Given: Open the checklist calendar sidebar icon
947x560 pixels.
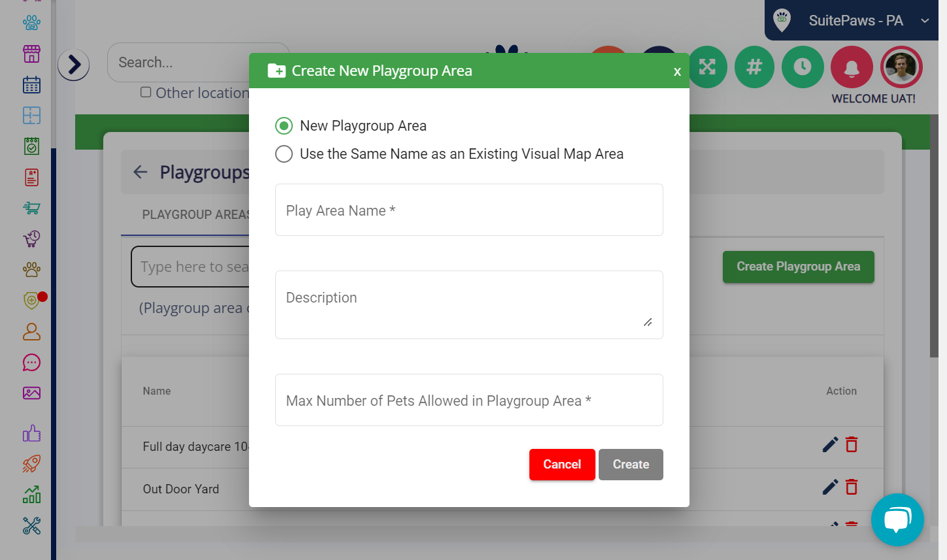Looking at the screenshot, I should [x=31, y=146].
